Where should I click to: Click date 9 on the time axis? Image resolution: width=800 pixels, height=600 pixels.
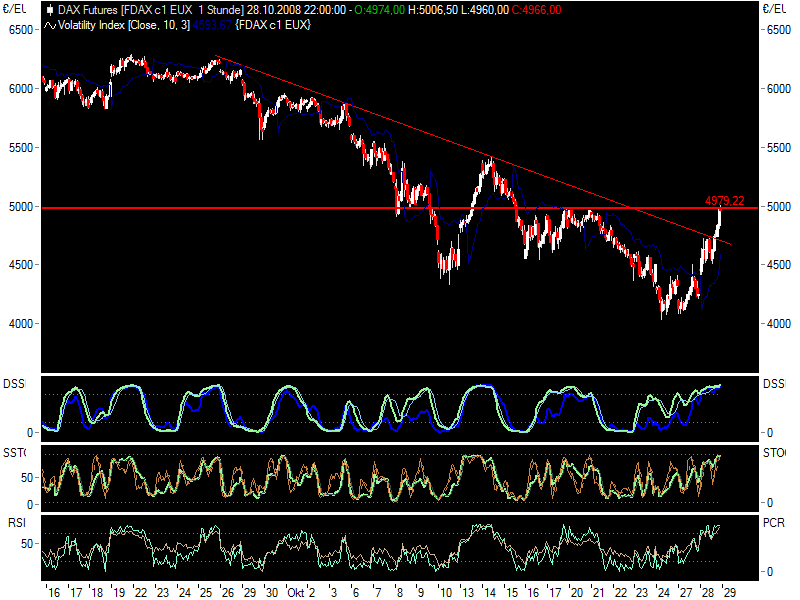coord(421,593)
